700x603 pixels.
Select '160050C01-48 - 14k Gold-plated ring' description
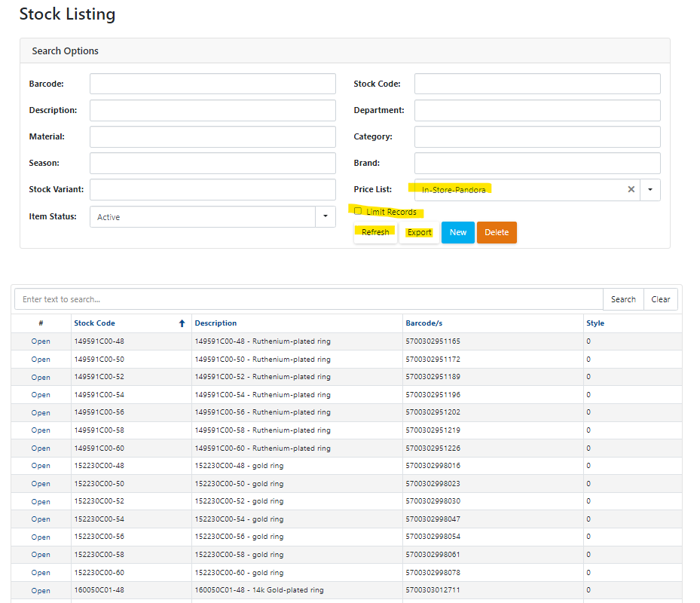(x=259, y=590)
